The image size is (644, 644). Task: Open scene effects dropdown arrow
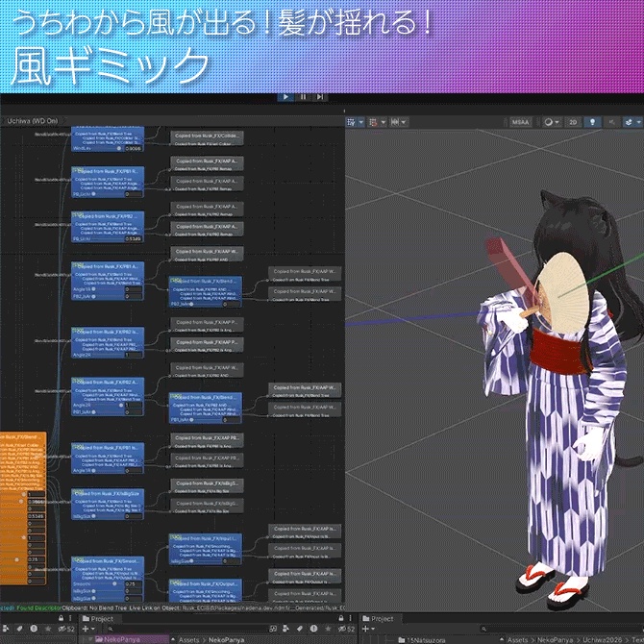[638, 122]
